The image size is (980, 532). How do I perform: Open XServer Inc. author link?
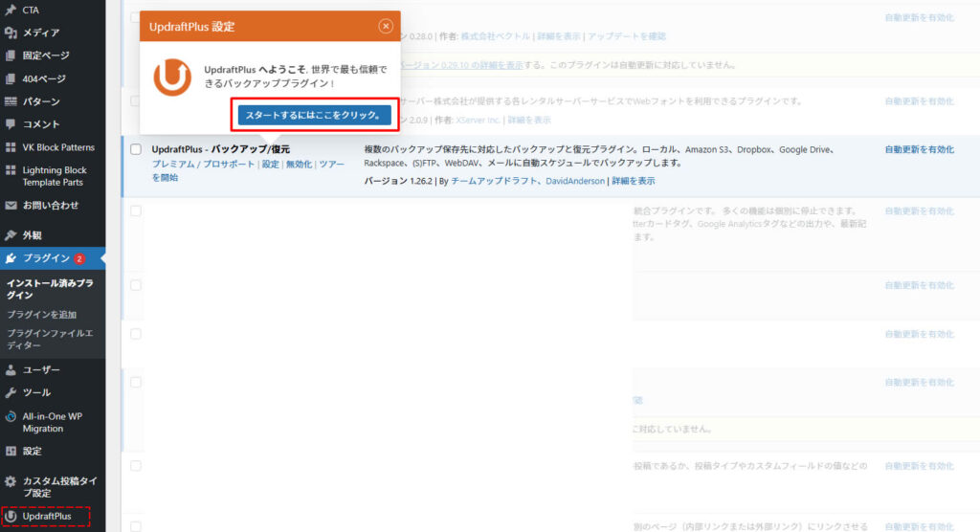click(479, 120)
